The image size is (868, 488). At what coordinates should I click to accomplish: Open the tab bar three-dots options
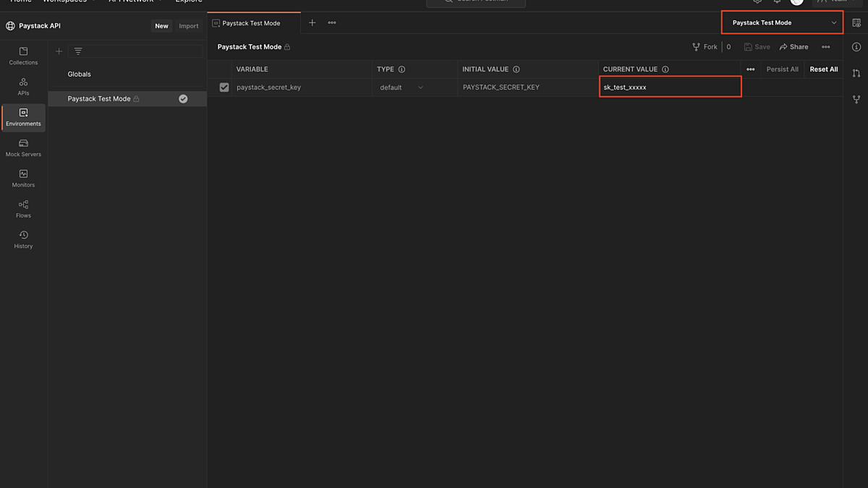(332, 23)
